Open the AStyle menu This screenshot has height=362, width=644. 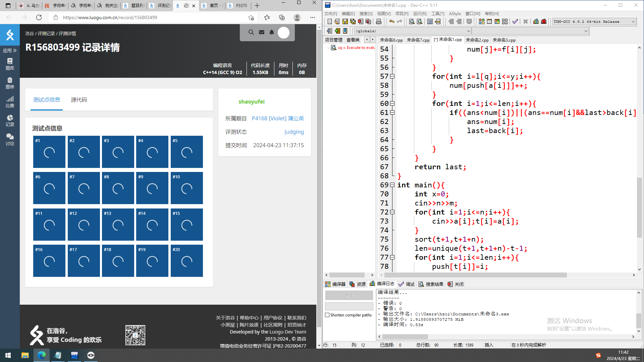point(455,14)
